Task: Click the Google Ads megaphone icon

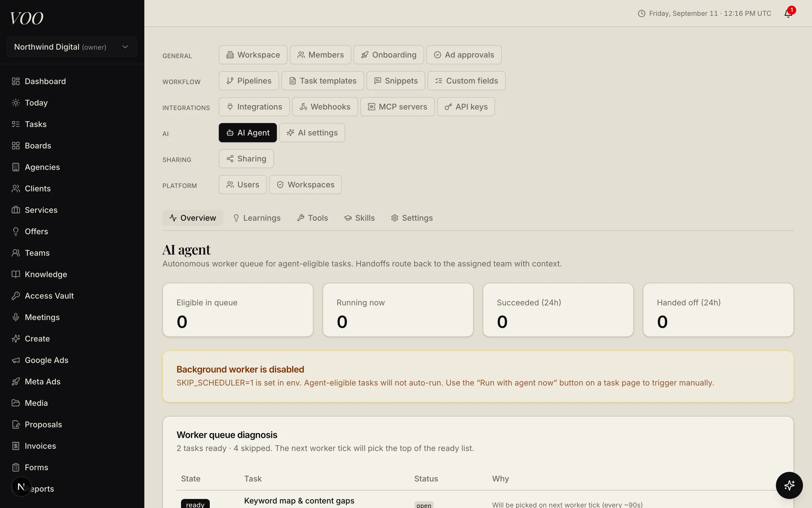Action: [x=16, y=360]
